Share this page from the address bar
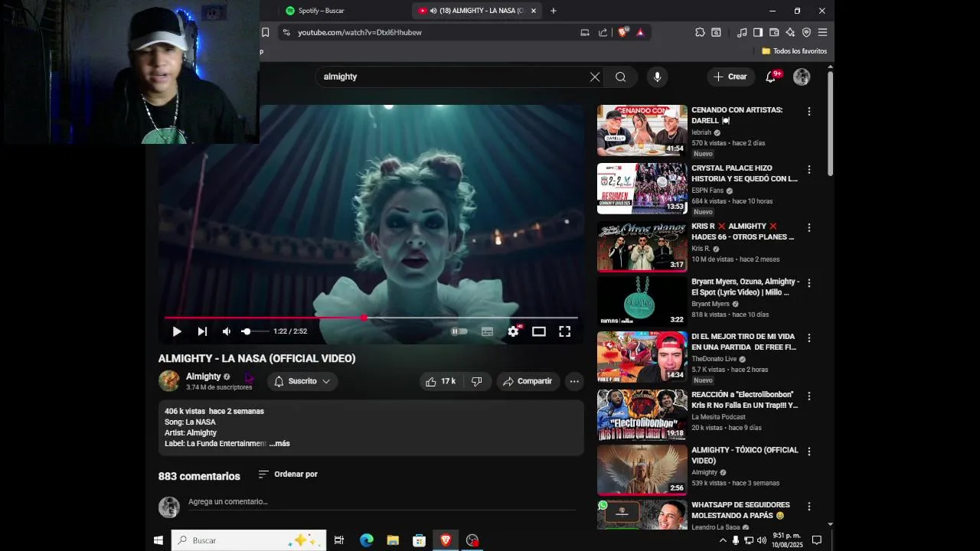The image size is (980, 551). pos(603,32)
